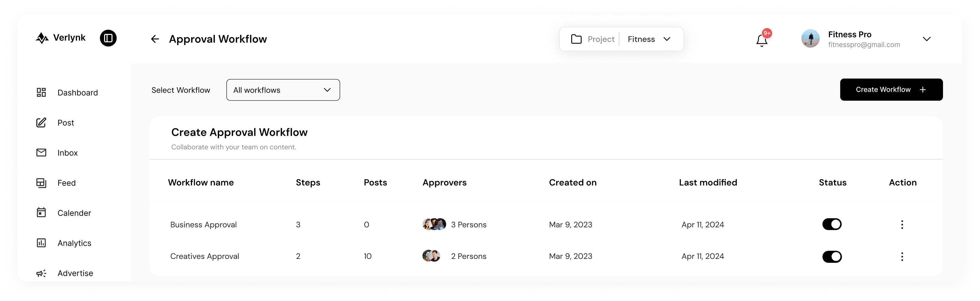Open the All workflows dropdown
The height and width of the screenshot is (301, 980).
283,90
